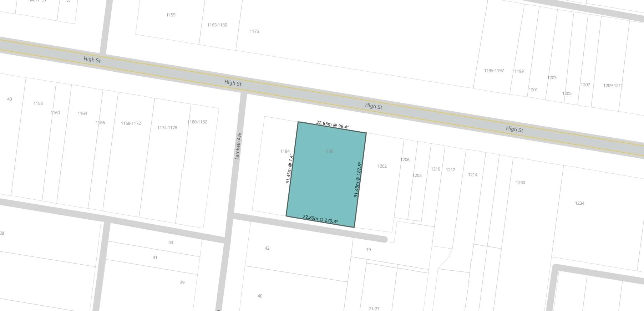Click the parcel label "1195-1197"
644x311 pixels.
(x=494, y=71)
